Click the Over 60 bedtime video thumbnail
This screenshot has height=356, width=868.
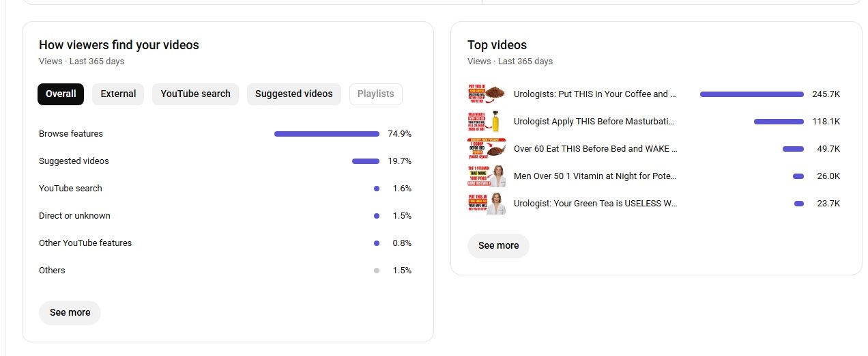pyautogui.click(x=486, y=149)
